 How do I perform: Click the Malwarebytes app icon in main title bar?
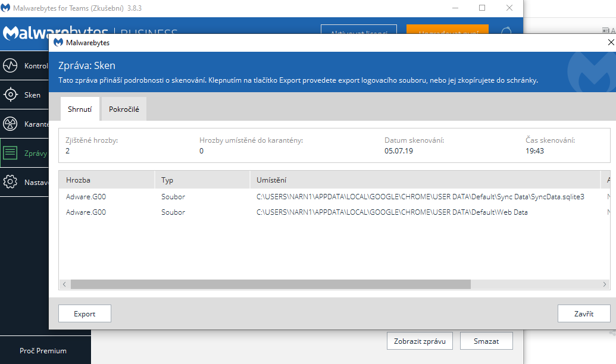[5, 8]
